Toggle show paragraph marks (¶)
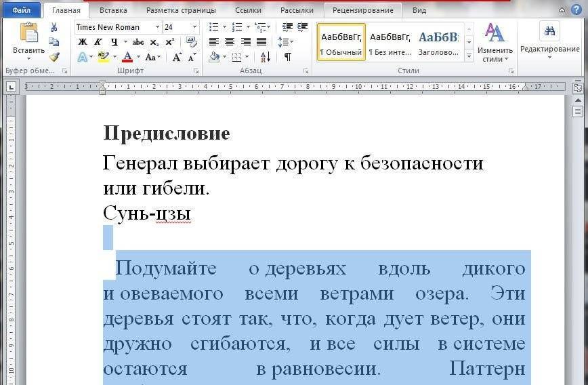 (287, 58)
